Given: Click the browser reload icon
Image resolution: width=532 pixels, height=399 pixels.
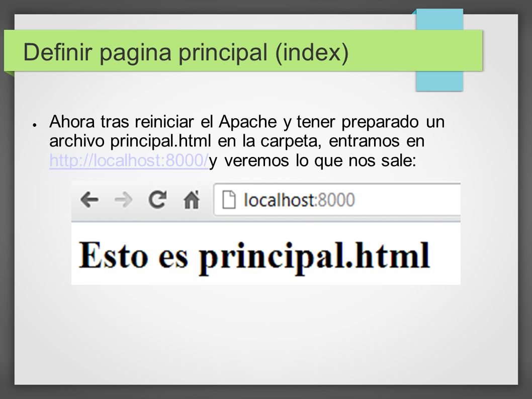Looking at the screenshot, I should pos(158,199).
